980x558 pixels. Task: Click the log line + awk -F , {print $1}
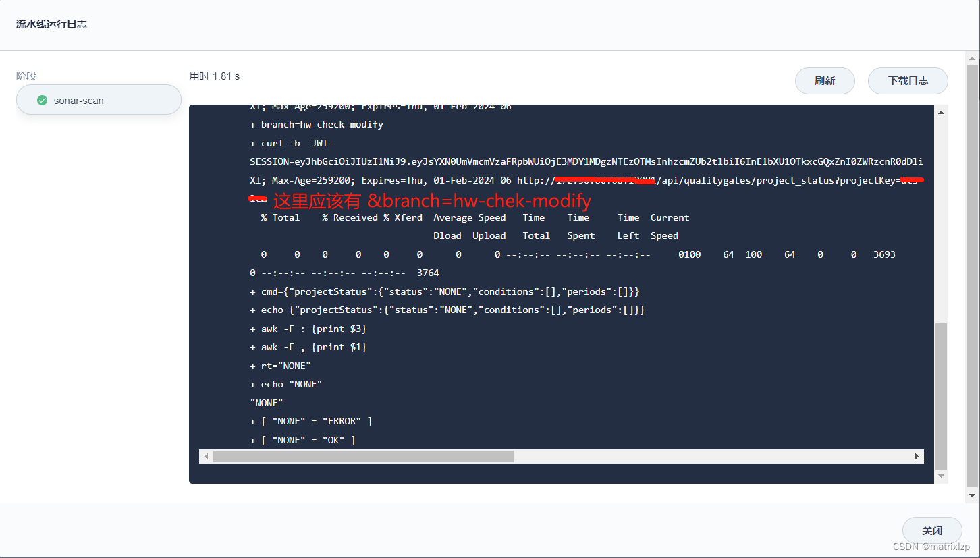308,347
